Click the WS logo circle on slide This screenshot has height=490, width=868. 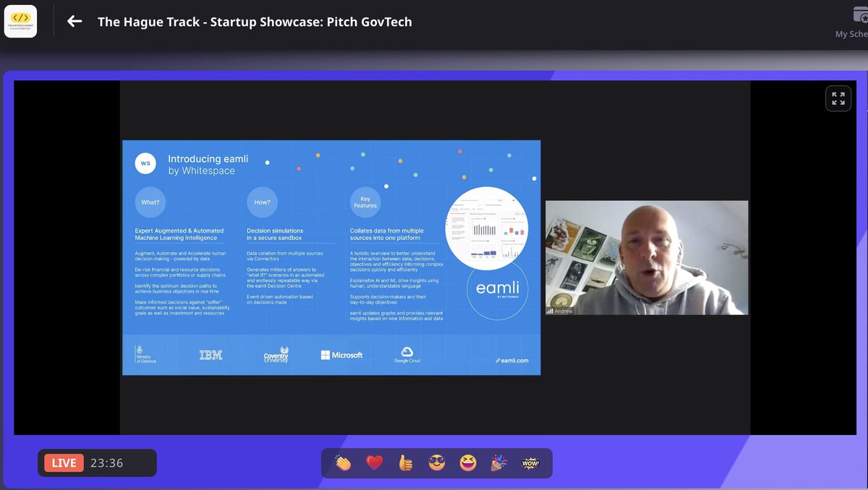145,163
